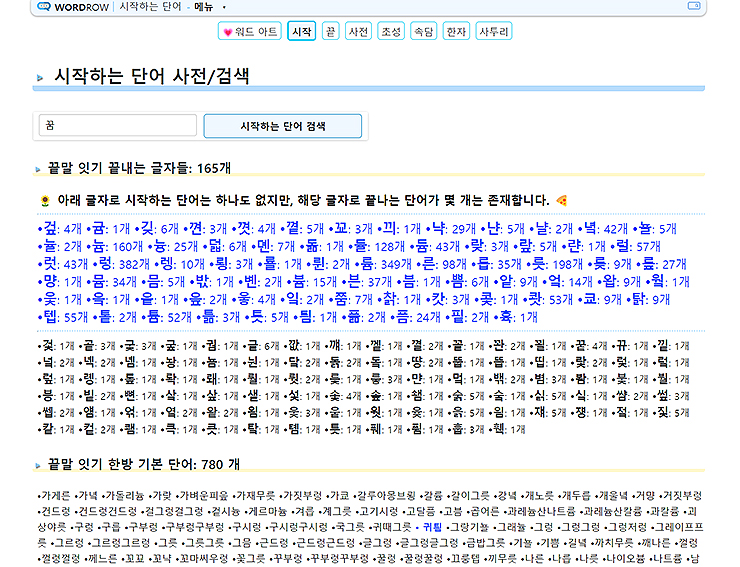Screen dimensions: 740x567
Task: Click the blue 녘: 42개 link
Action: tap(606, 229)
